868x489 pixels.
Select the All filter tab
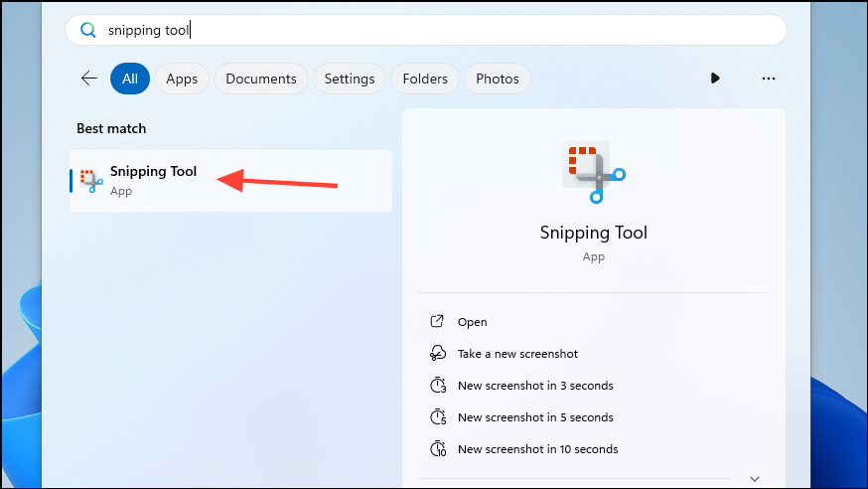click(x=130, y=79)
